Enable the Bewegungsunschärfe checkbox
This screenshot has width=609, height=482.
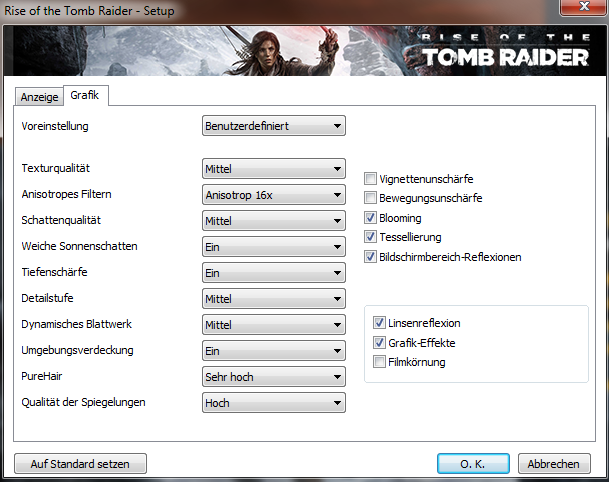coord(370,198)
